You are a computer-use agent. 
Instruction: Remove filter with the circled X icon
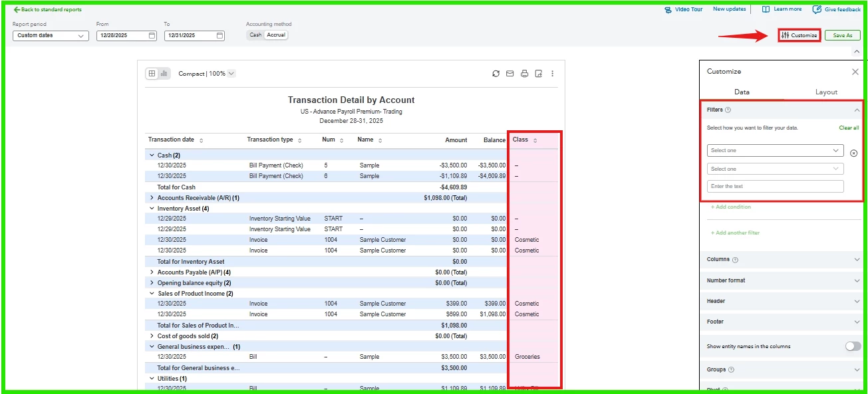(x=854, y=153)
